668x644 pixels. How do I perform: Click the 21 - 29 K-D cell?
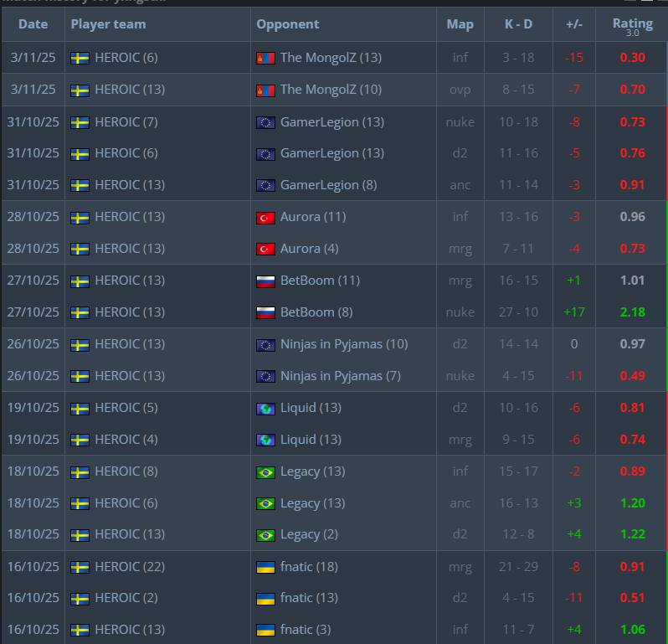click(x=518, y=567)
